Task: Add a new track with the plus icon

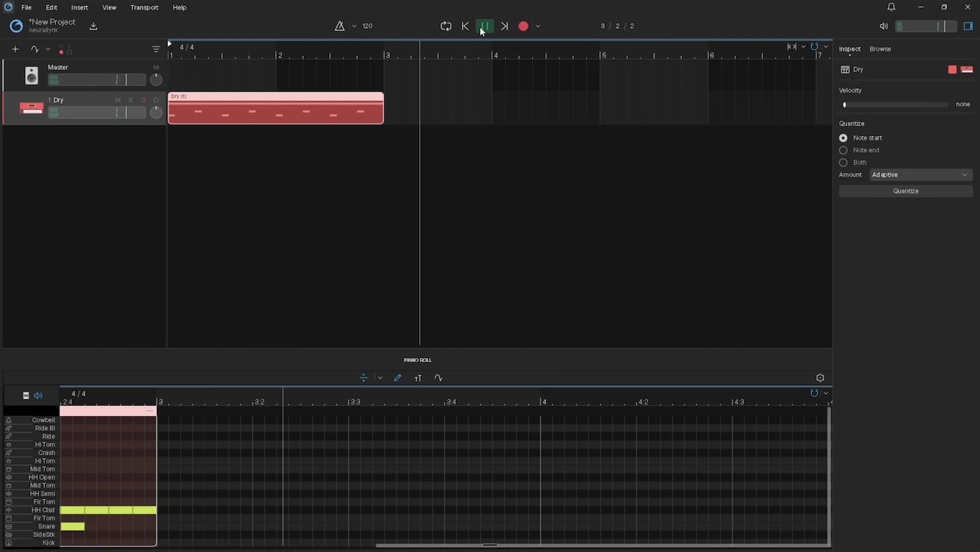Action: [x=15, y=49]
